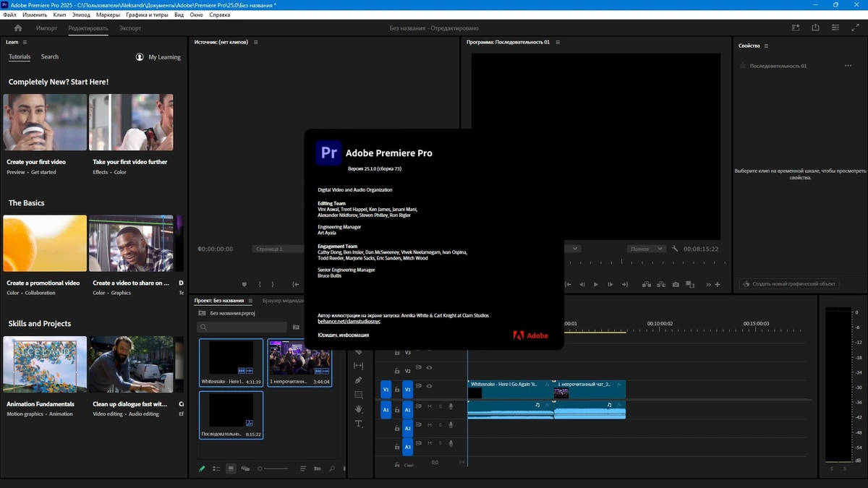Open program monitor wrench settings
This screenshot has height=488, width=868.
[x=675, y=249]
